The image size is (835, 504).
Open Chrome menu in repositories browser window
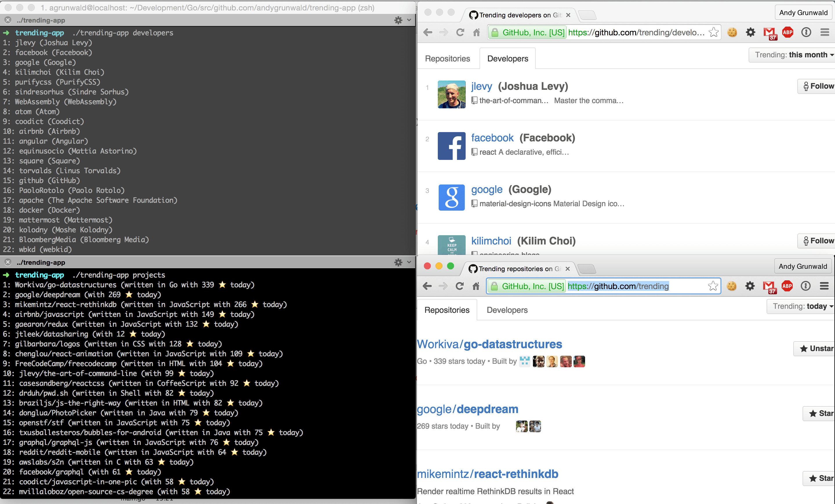824,286
